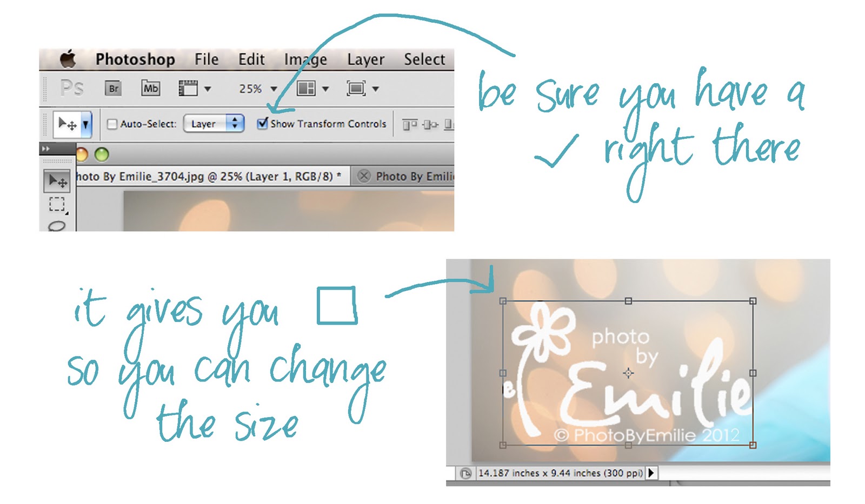
Task: Open the tool preset picker arrow
Action: point(85,124)
